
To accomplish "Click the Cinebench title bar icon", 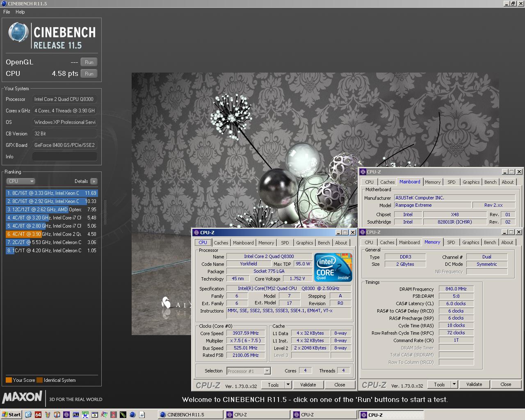I will pyautogui.click(x=4, y=3).
